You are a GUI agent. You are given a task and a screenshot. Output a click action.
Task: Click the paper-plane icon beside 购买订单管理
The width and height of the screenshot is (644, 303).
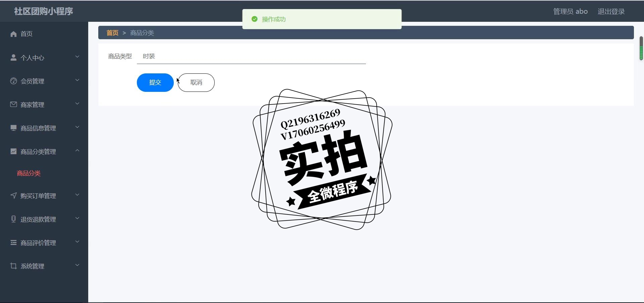(x=13, y=195)
